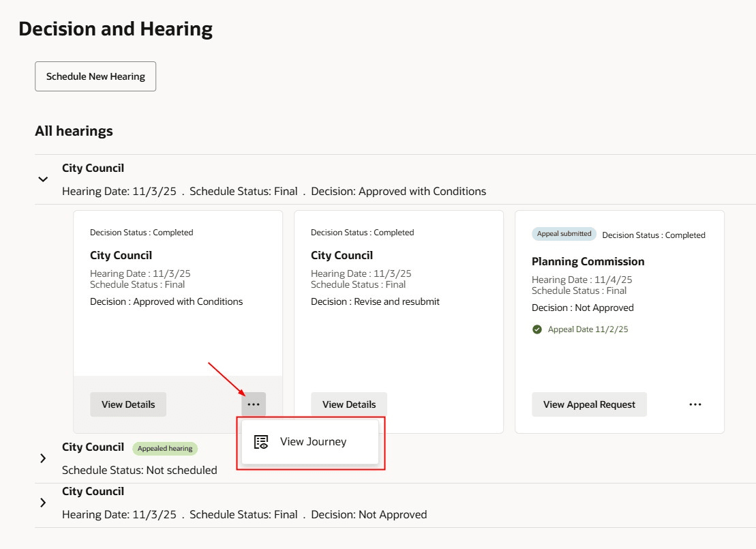This screenshot has height=549, width=756.
Task: Click the Appealed hearing badge
Action: [165, 448]
